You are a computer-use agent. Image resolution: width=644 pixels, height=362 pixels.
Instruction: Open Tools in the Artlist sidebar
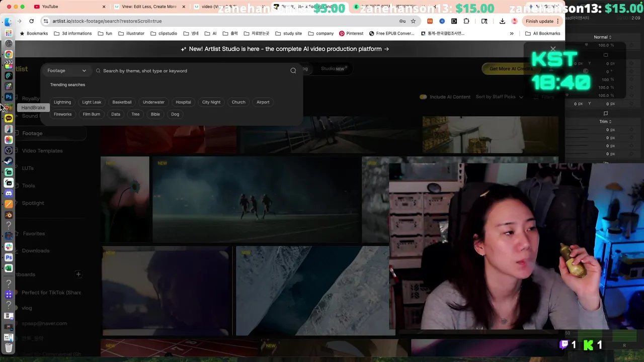(28, 186)
